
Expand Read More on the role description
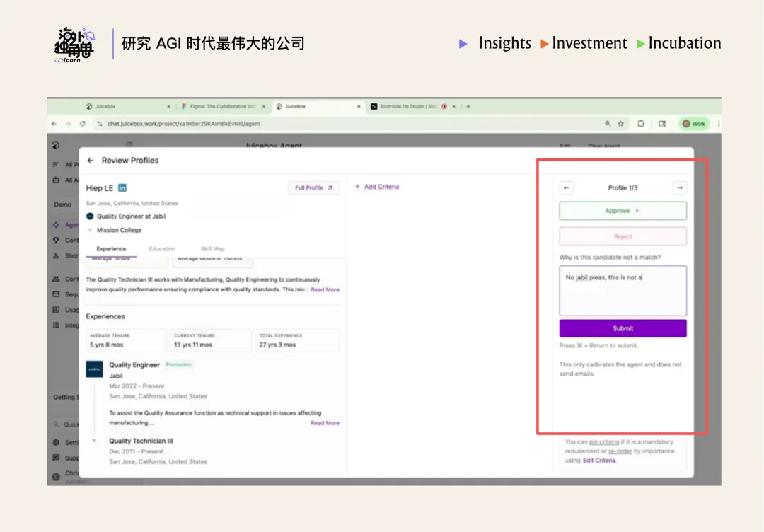coord(325,289)
